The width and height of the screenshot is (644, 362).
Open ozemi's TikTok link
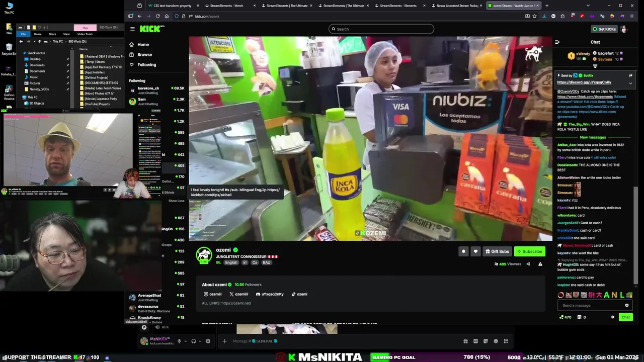click(299, 294)
